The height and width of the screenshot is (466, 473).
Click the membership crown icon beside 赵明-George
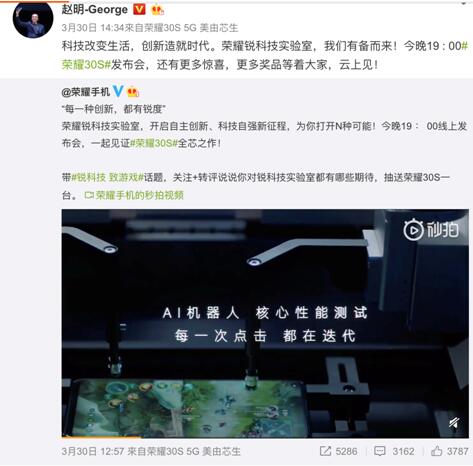(157, 10)
